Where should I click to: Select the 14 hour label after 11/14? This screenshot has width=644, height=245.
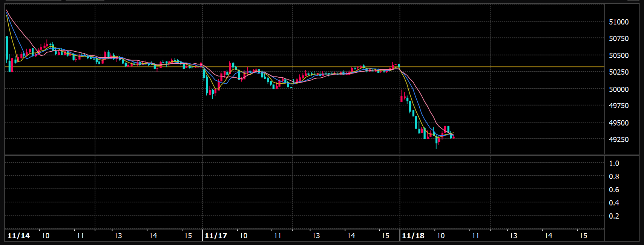click(x=153, y=236)
